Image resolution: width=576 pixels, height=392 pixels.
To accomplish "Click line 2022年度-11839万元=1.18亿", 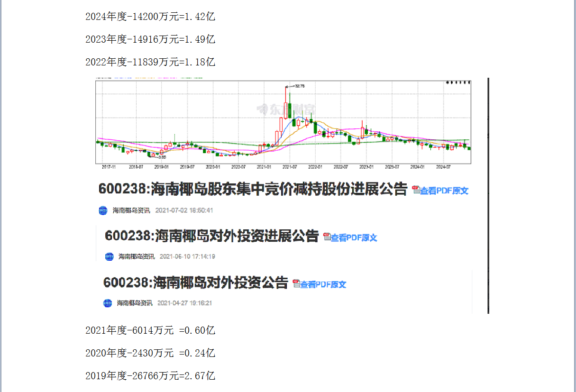I will point(150,62).
